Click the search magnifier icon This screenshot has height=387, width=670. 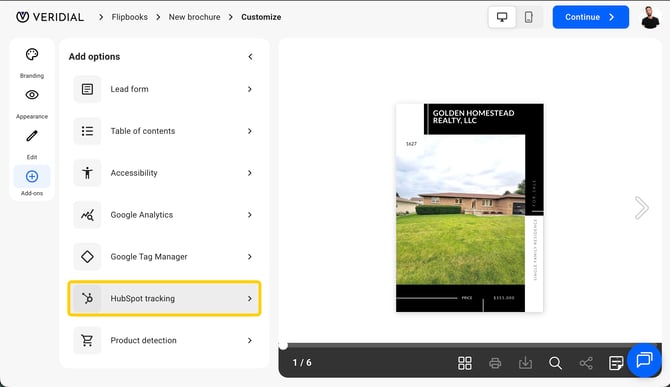pyautogui.click(x=555, y=363)
